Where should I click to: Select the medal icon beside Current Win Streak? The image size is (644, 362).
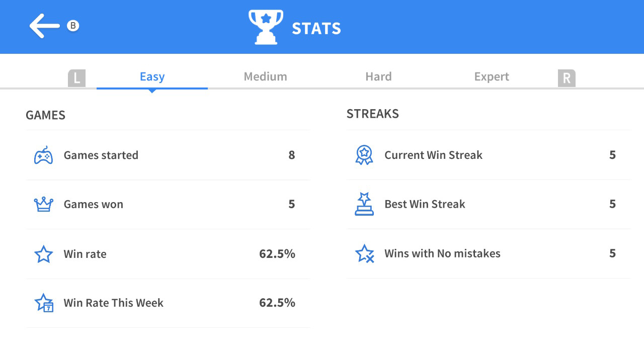click(364, 155)
